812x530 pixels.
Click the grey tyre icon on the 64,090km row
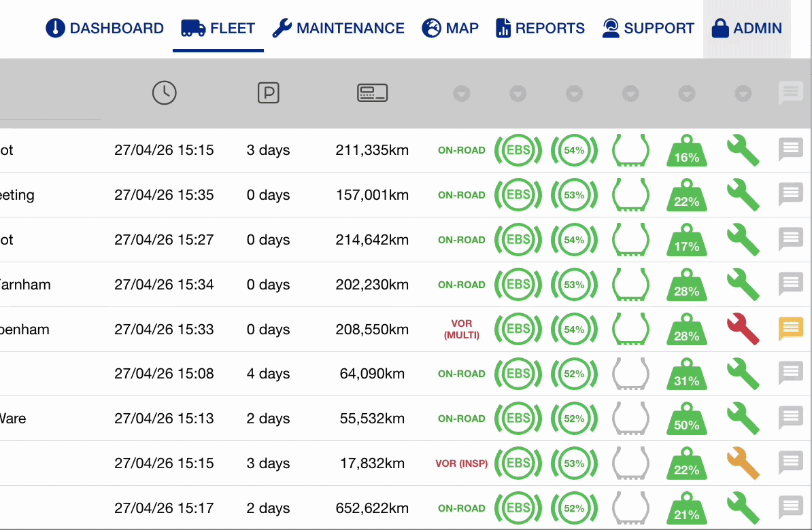pyautogui.click(x=630, y=374)
